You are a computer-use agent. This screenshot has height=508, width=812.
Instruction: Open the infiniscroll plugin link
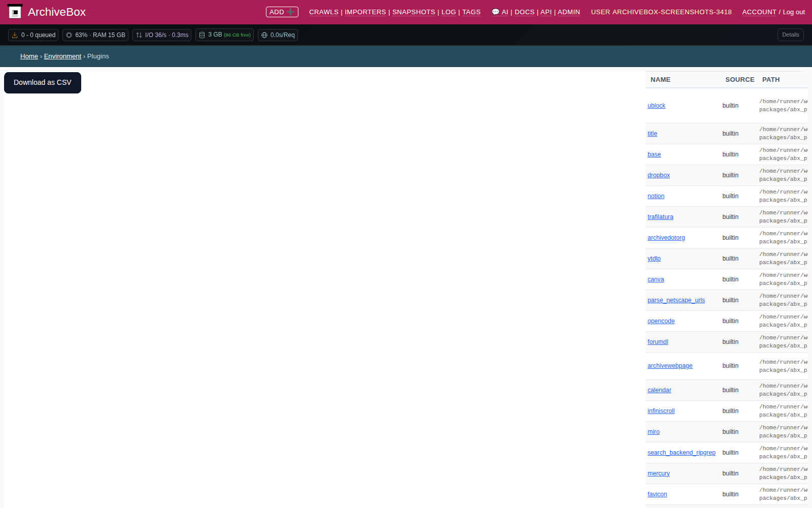[661, 411]
